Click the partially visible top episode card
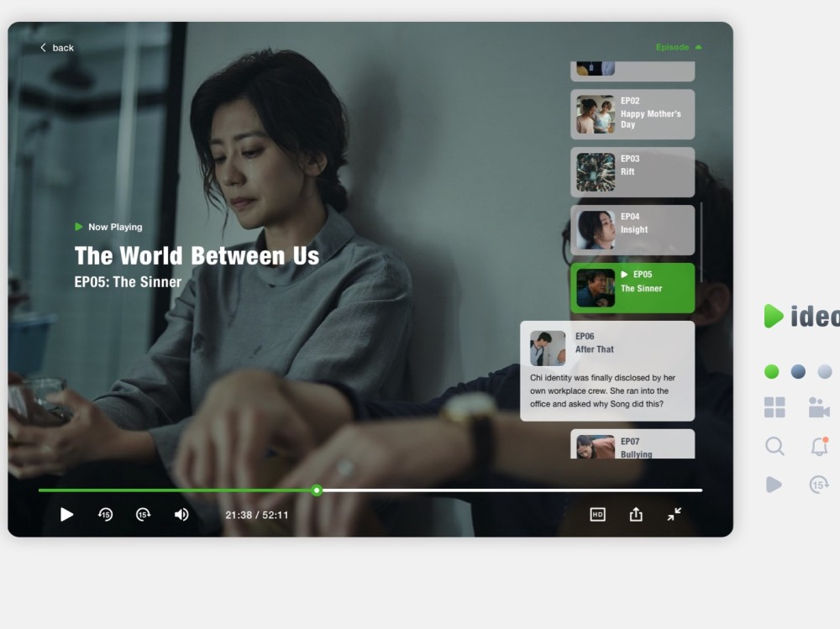The height and width of the screenshot is (629, 840). click(x=633, y=71)
